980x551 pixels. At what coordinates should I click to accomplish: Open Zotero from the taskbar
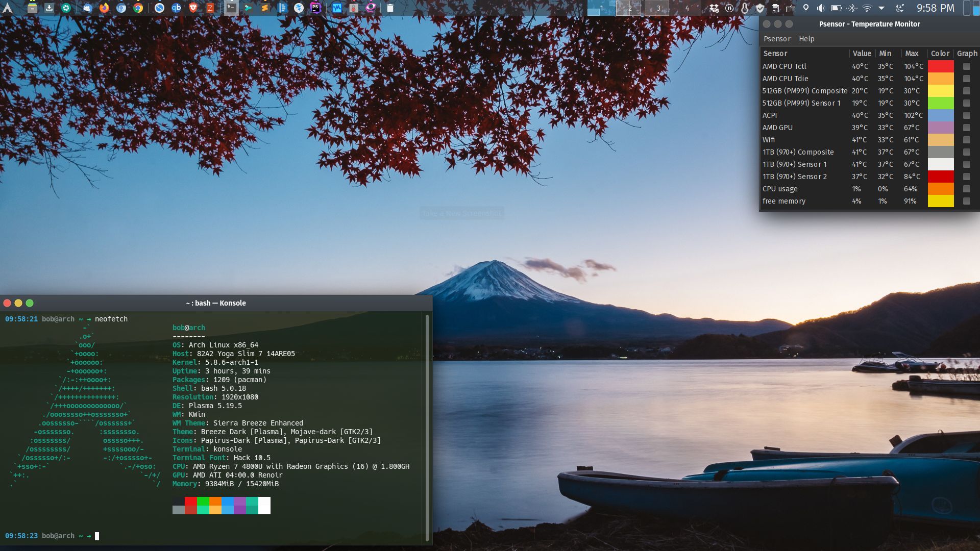click(210, 8)
